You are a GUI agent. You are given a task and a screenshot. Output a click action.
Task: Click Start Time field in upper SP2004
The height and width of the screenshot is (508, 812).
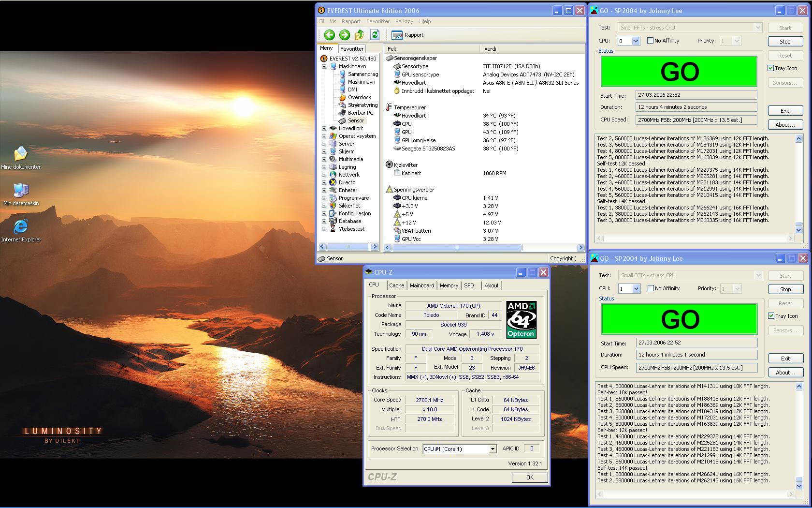(696, 95)
